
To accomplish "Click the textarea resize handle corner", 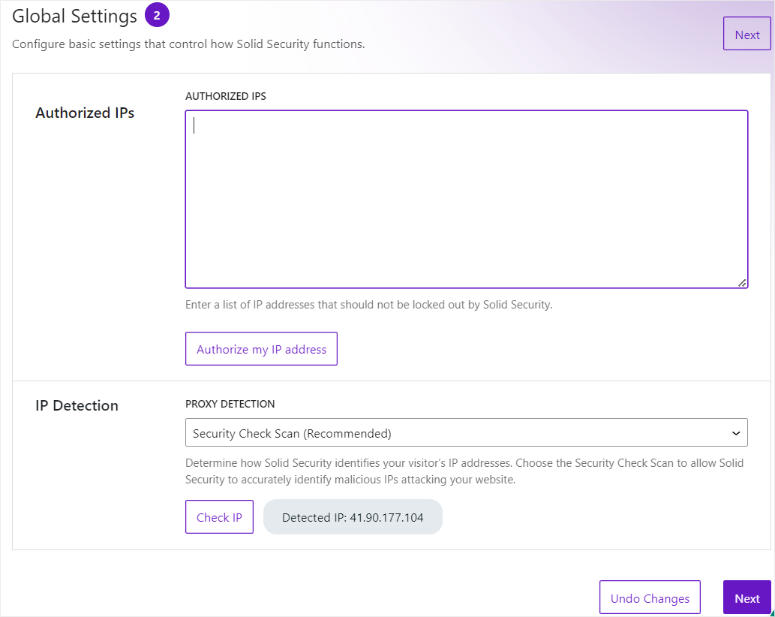I will coord(742,283).
